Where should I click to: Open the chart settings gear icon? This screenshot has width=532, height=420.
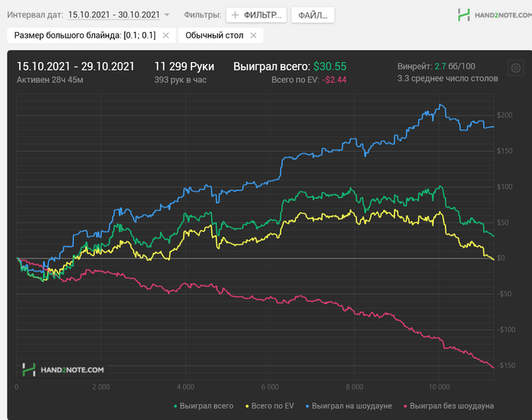515,68
